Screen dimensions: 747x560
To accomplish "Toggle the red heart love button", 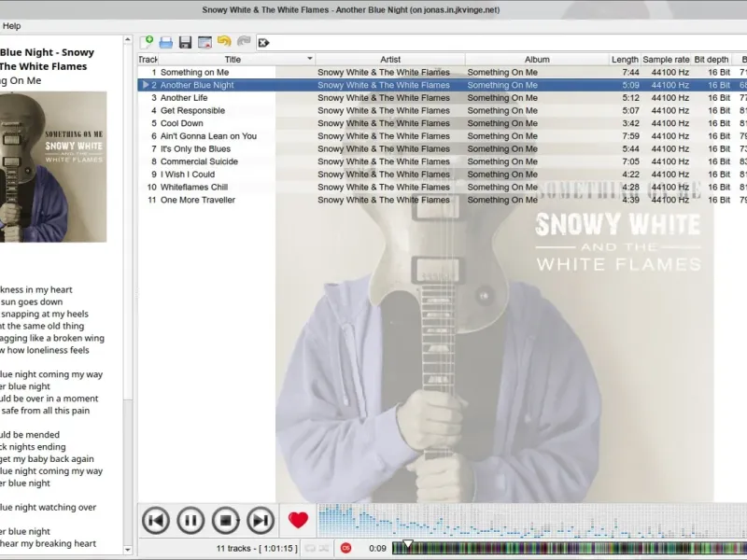I will (298, 520).
